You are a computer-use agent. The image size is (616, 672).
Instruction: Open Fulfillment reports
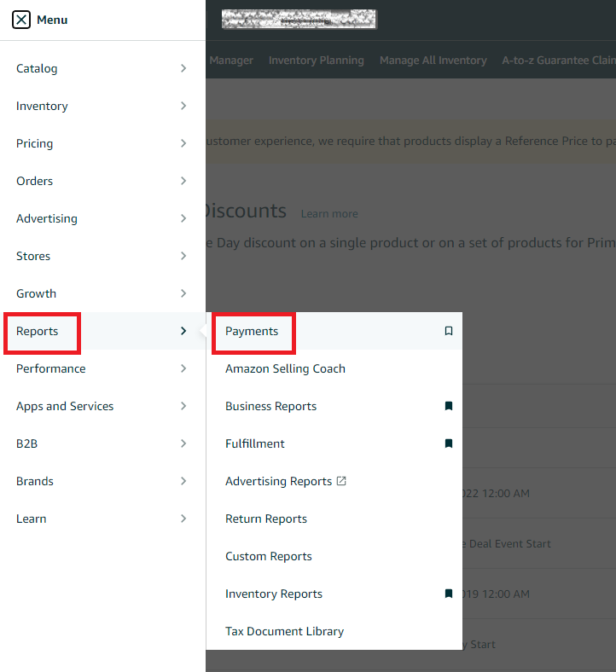[254, 443]
